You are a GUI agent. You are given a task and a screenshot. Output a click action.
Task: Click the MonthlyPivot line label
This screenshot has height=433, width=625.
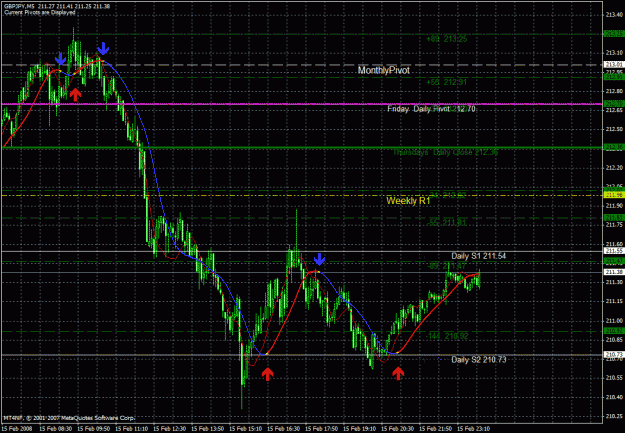click(383, 70)
